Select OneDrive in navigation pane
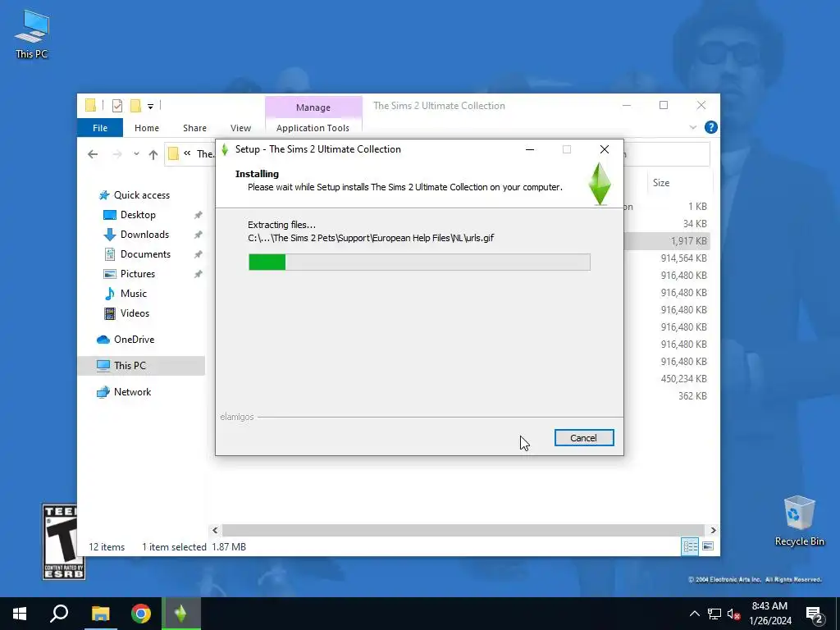 tap(134, 340)
